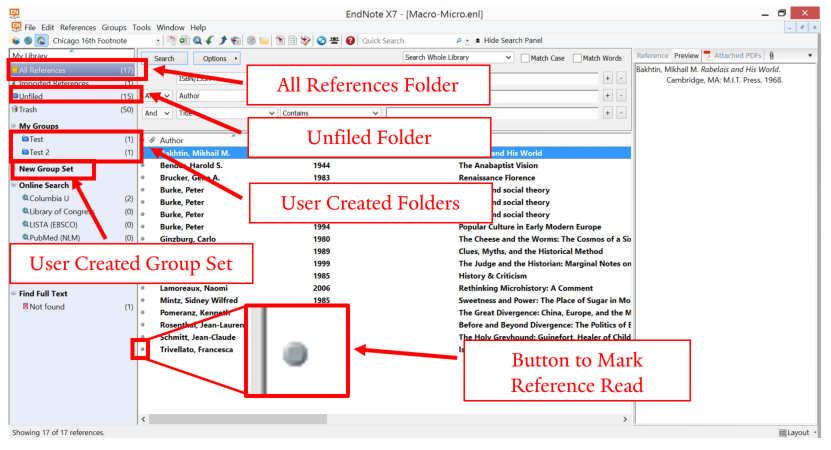831x450 pixels.
Task: Click the Trash icon in sidebar
Action: coord(15,110)
